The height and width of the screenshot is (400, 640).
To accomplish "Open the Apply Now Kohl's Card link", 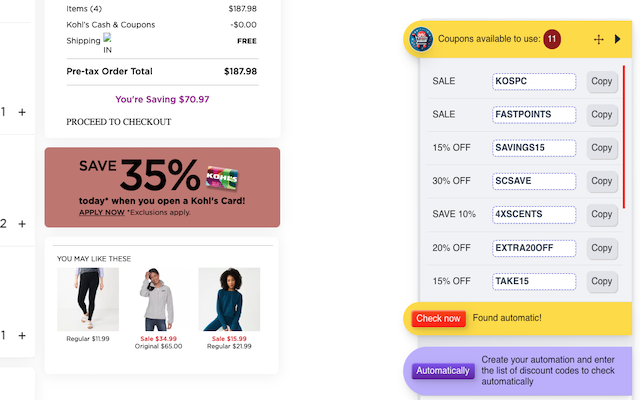I will tap(102, 212).
